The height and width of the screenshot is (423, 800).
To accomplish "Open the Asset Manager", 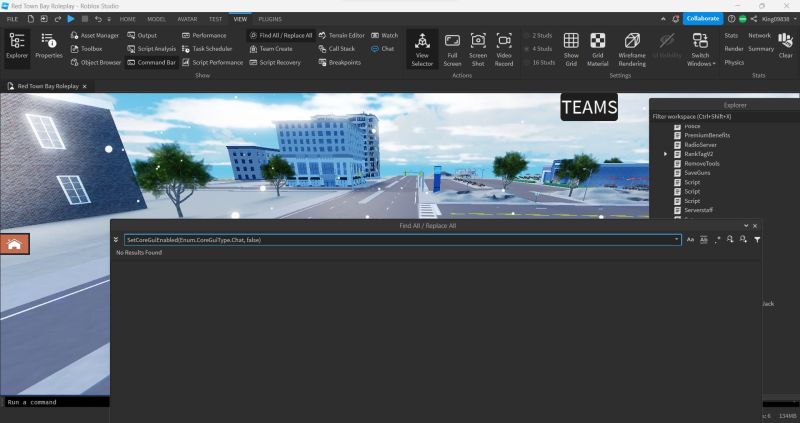I will point(94,35).
